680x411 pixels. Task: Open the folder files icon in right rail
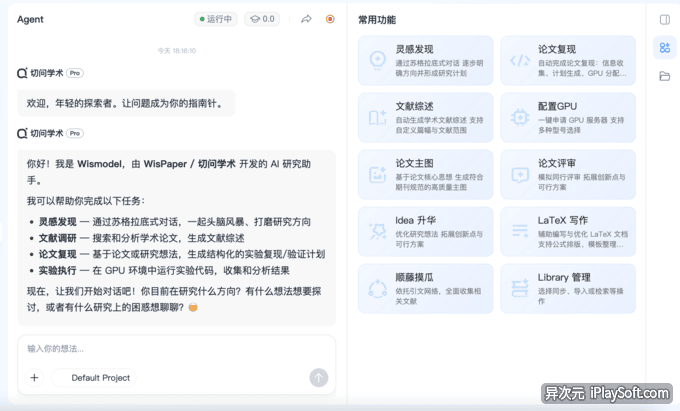(x=664, y=76)
